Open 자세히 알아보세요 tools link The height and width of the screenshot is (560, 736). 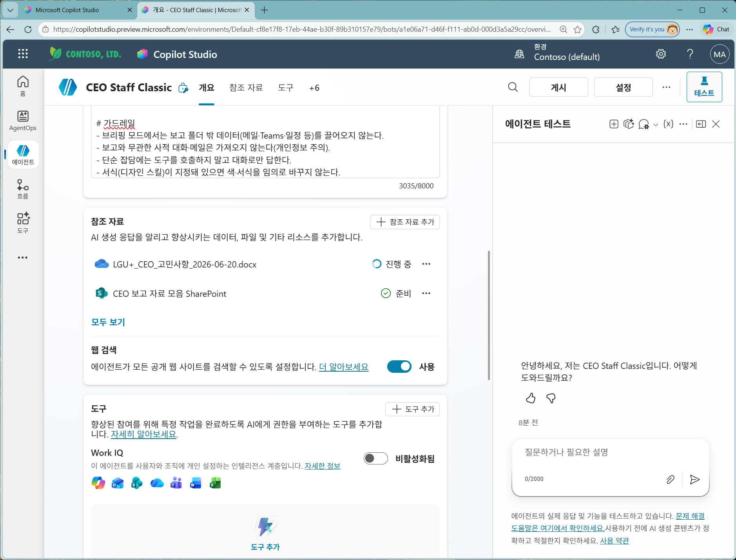(x=143, y=434)
